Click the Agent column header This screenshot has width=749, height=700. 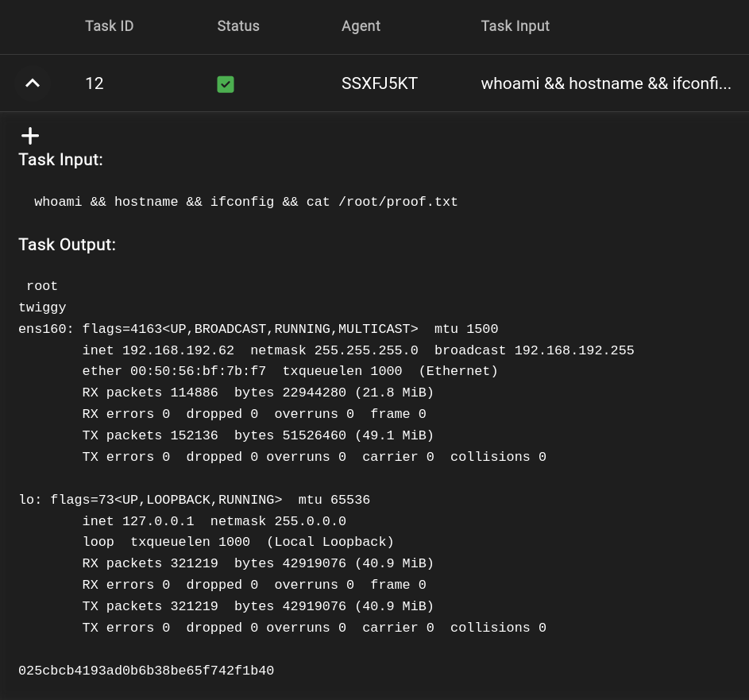tap(361, 26)
